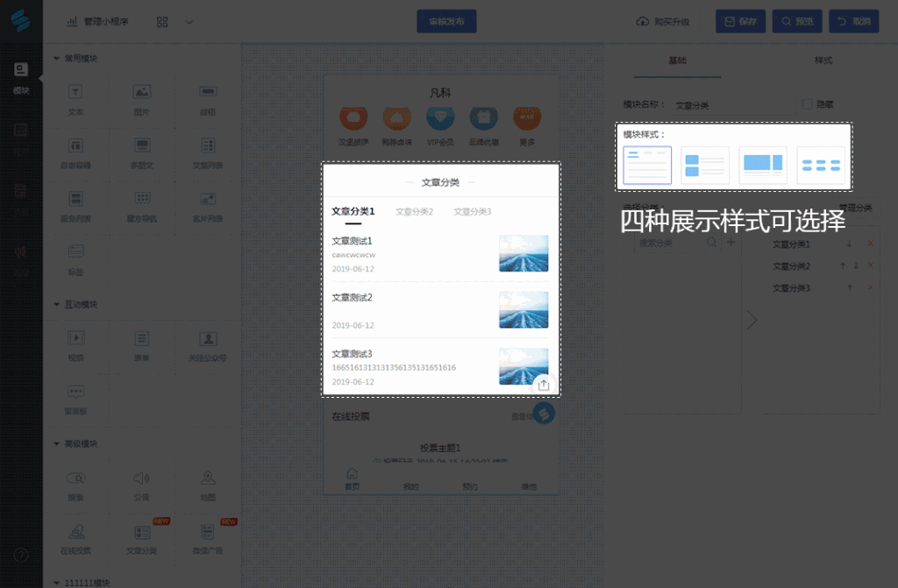This screenshot has width=898, height=588.
Task: Select the 文章分类3 tab in the preview
Action: pos(473,211)
